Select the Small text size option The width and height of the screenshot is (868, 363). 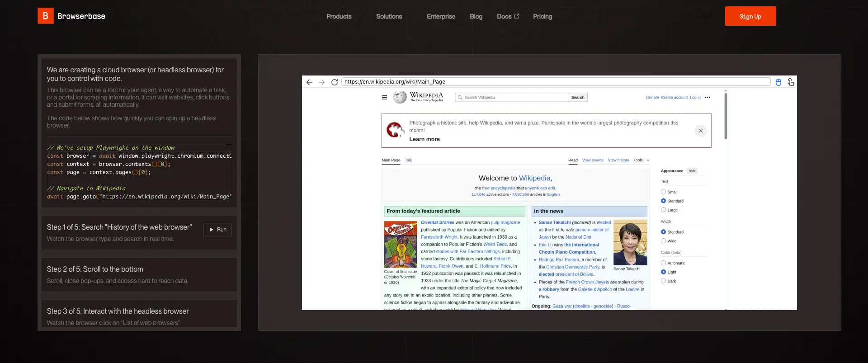tap(663, 192)
